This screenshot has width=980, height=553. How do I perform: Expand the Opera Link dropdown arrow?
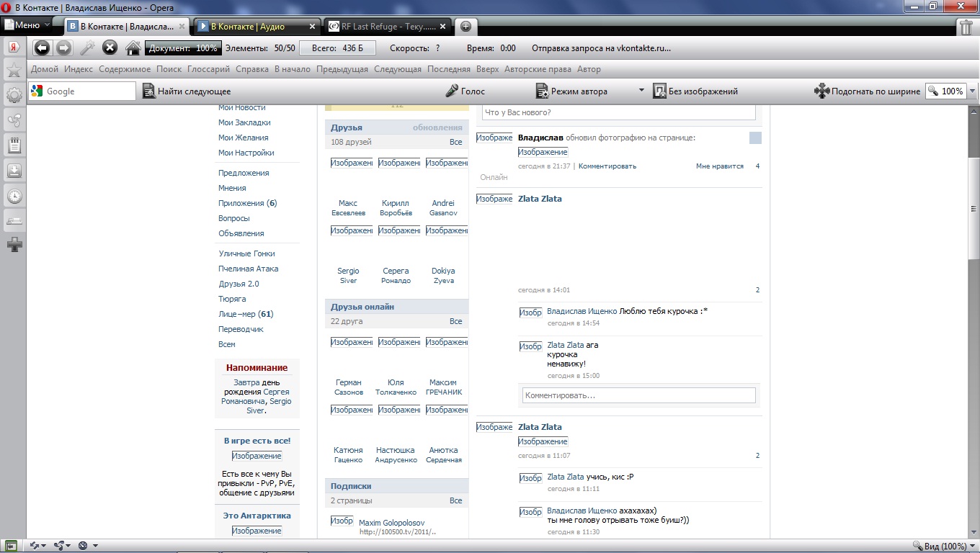pos(45,546)
